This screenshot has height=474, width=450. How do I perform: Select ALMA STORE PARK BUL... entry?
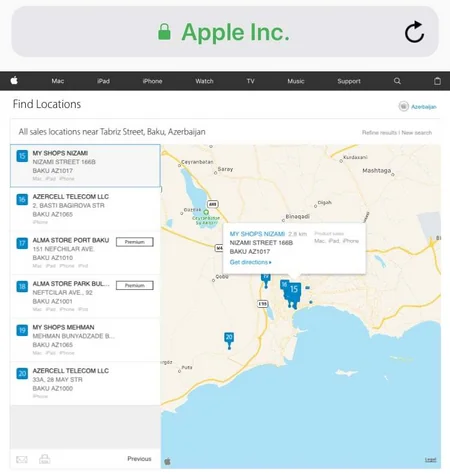[x=85, y=296]
